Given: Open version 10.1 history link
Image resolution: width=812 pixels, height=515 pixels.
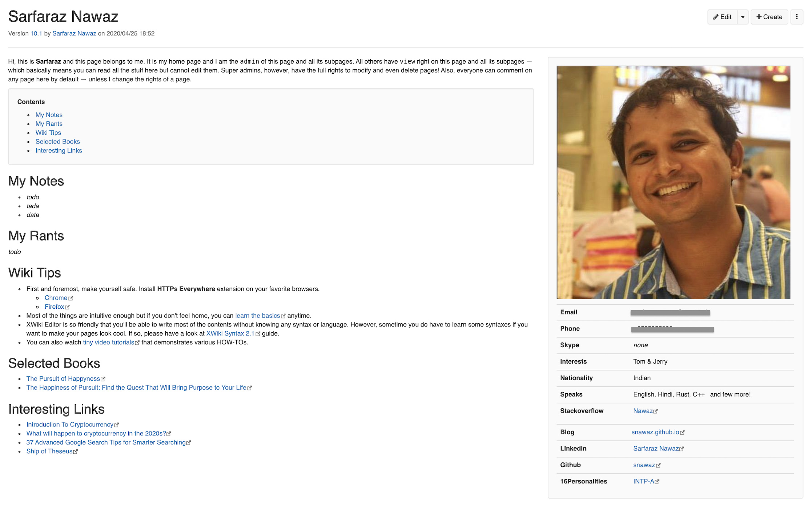Looking at the screenshot, I should pos(36,33).
